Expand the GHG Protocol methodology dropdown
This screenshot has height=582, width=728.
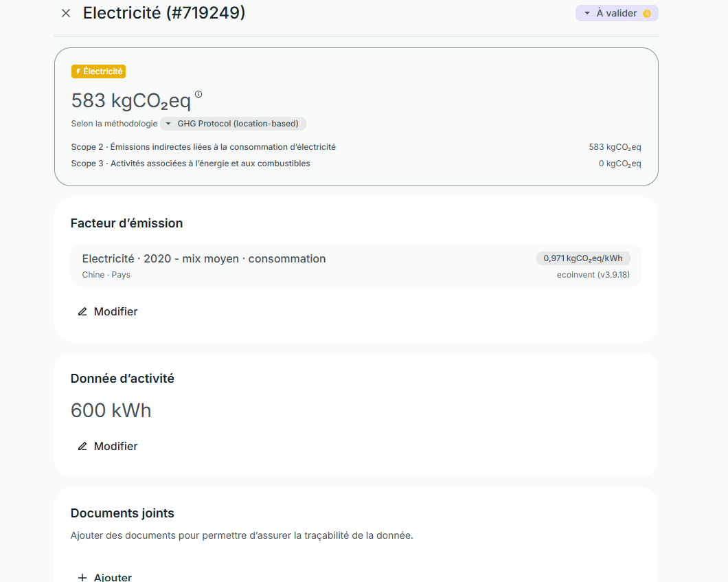pyautogui.click(x=233, y=124)
